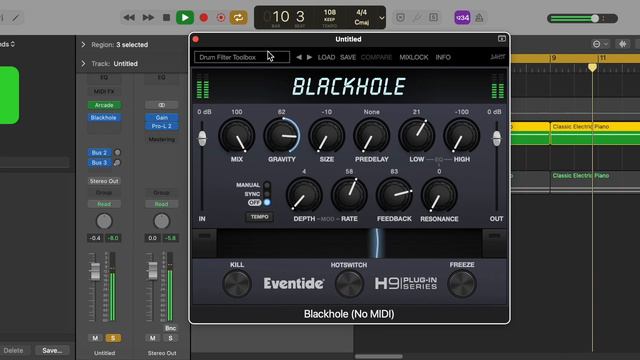Click the metronome icon

pos(479,18)
